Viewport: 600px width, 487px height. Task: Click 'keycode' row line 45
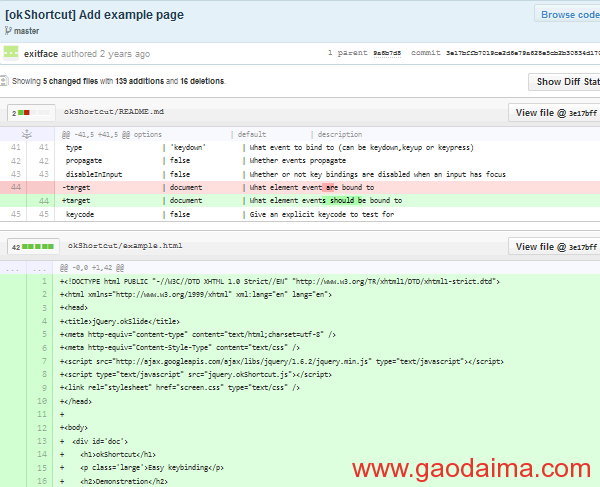(x=300, y=214)
